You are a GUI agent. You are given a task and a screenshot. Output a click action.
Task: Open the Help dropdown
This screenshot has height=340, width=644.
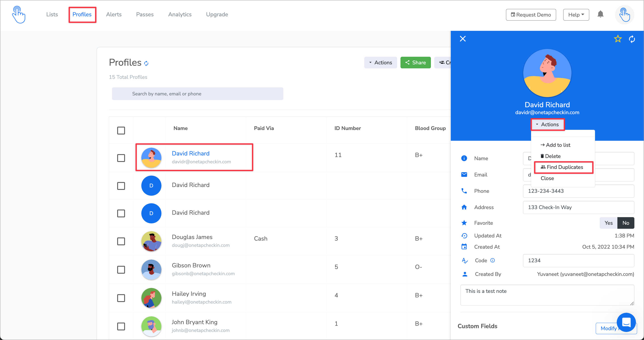coord(576,15)
